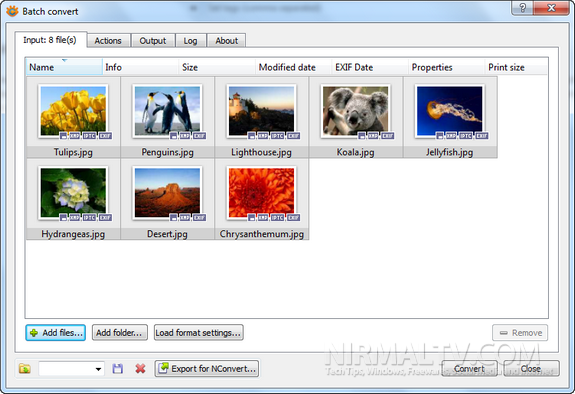Click the open script folder icon

point(25,368)
